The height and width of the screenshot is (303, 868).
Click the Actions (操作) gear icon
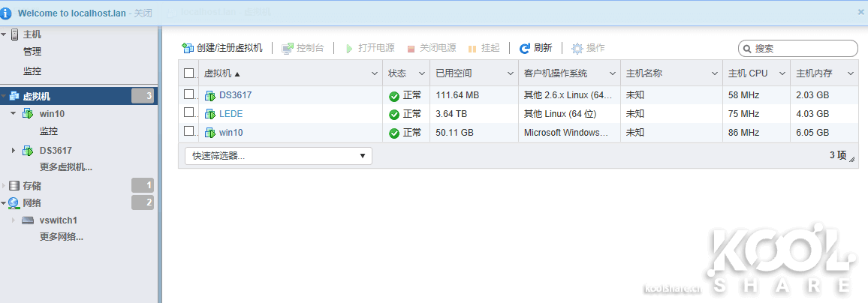click(x=577, y=48)
